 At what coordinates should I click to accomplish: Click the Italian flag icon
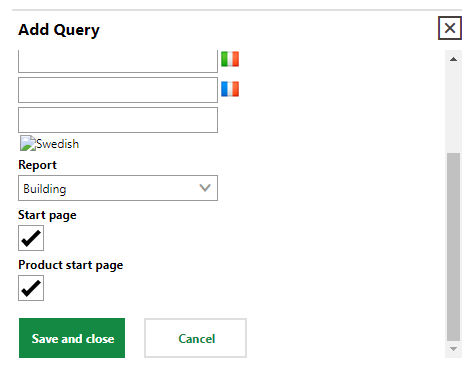click(x=230, y=59)
